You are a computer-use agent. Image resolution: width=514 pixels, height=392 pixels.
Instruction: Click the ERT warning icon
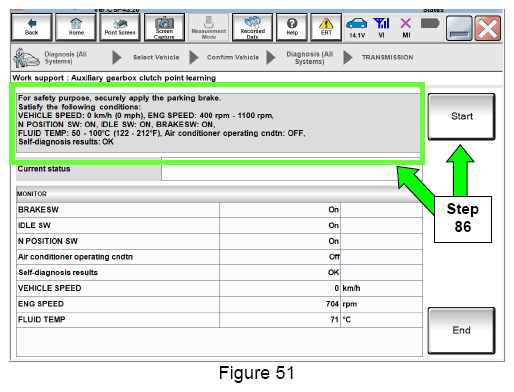326,27
